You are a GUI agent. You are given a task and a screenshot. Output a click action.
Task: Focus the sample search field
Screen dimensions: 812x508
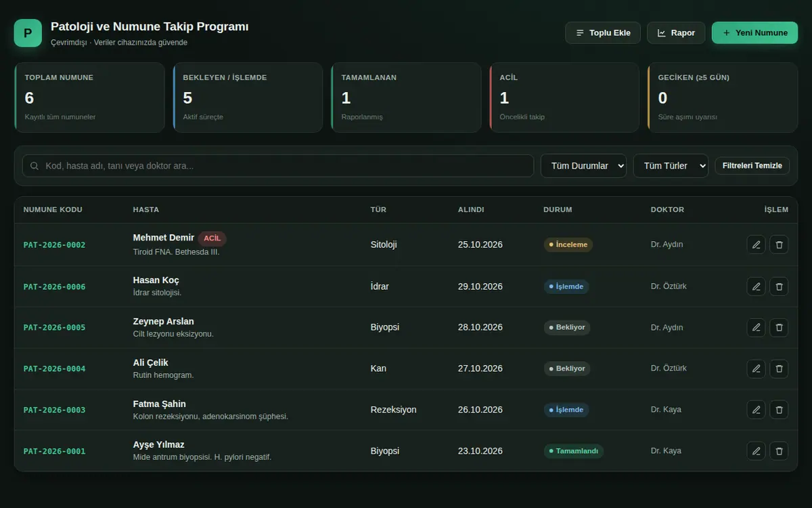tap(278, 166)
